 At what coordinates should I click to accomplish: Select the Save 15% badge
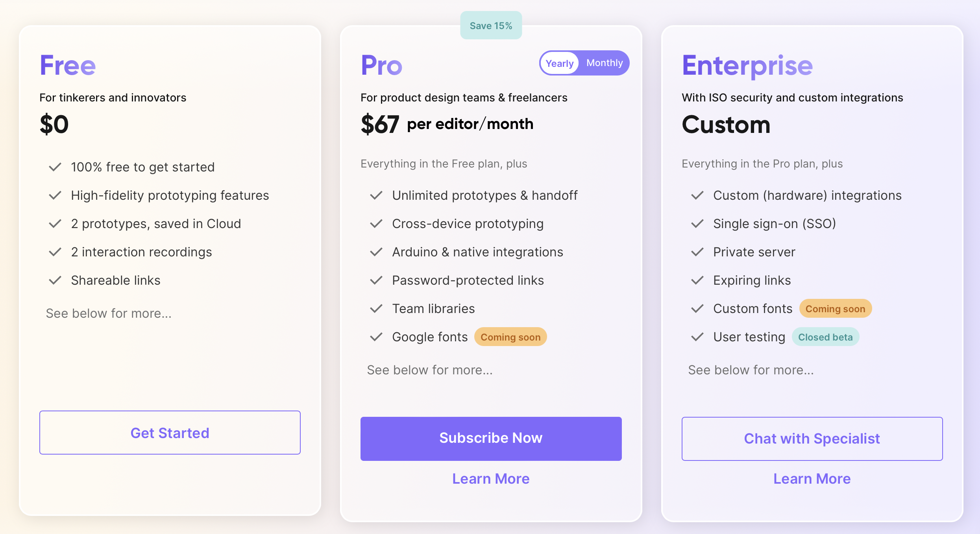click(x=491, y=25)
